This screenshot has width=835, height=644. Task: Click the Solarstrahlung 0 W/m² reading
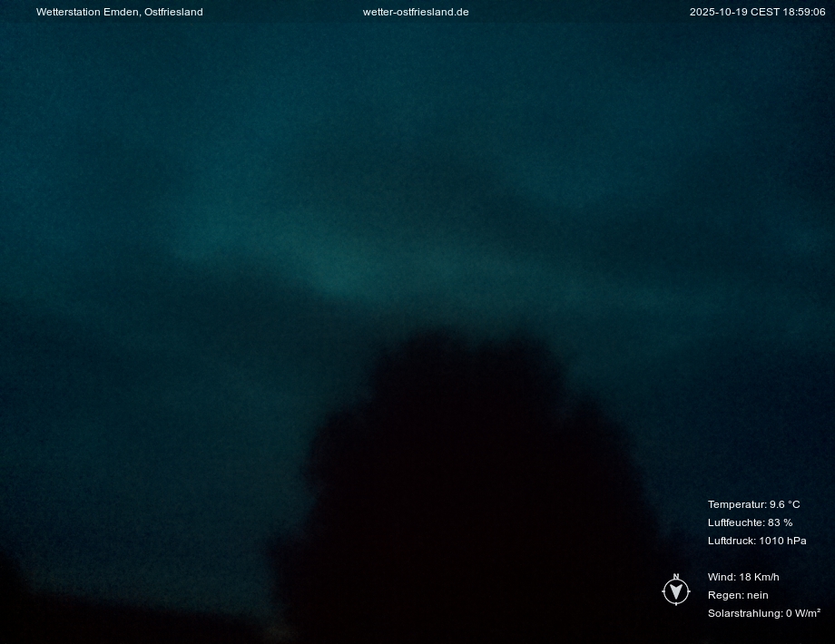[764, 613]
